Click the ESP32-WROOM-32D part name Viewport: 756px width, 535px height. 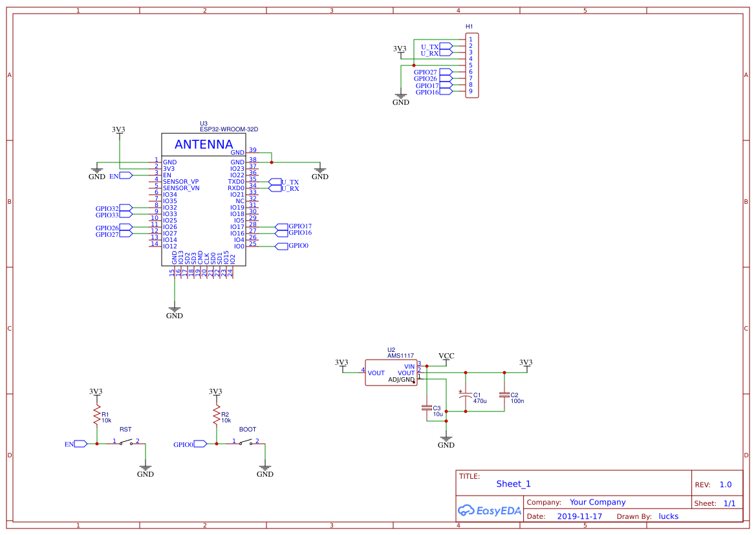tap(229, 129)
